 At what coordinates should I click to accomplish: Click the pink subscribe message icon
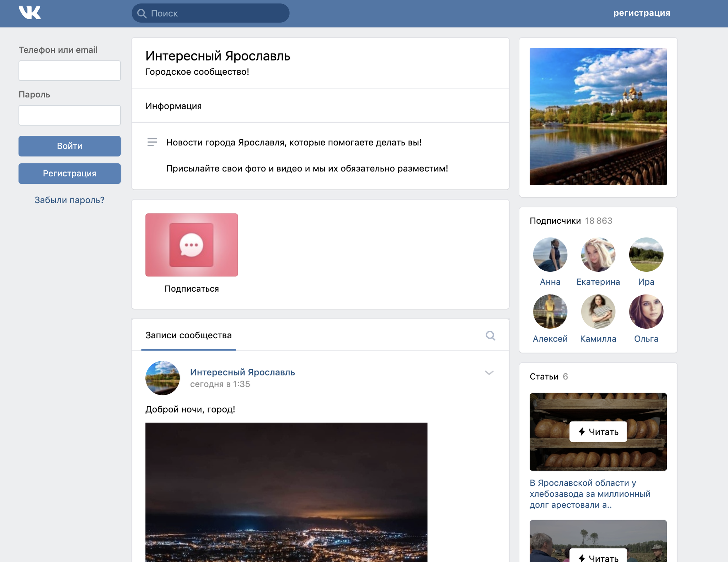[192, 245]
